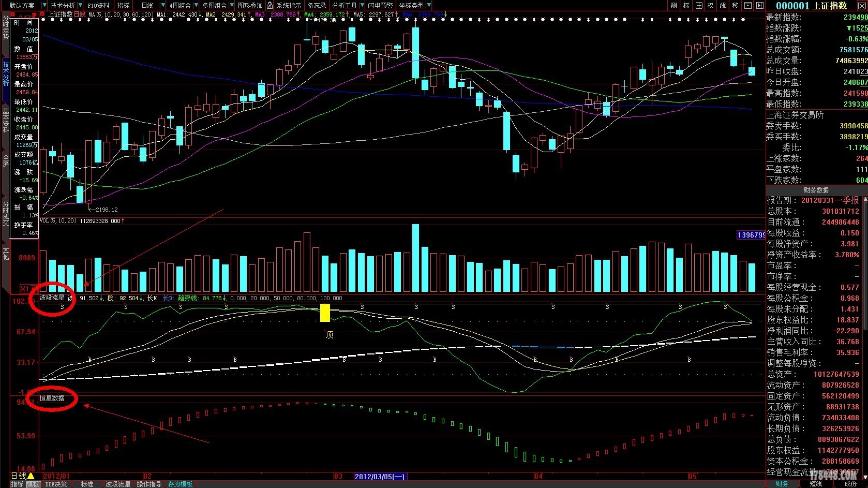868x488 pixels.
Task: Toggle the crosshair grid icon
Action: point(699,5)
